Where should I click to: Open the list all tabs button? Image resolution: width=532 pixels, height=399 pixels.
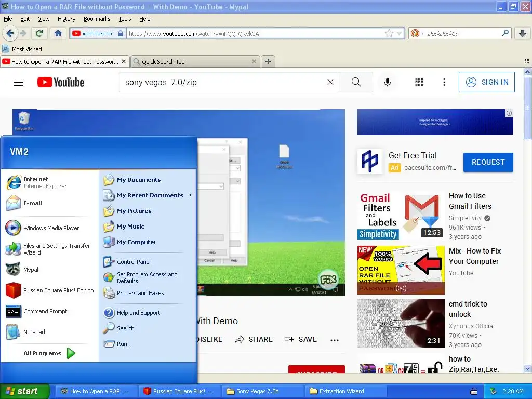click(x=527, y=61)
